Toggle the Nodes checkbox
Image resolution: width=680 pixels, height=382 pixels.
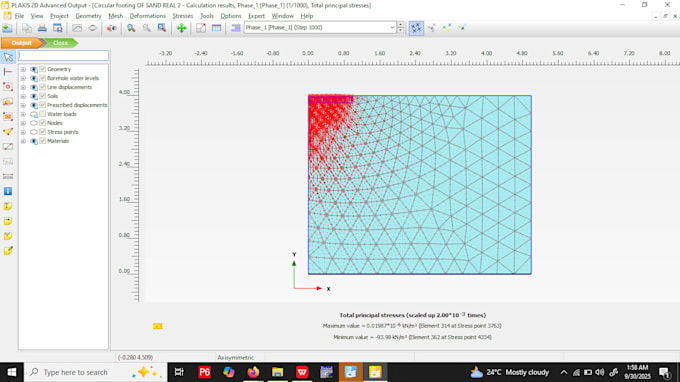[42, 123]
